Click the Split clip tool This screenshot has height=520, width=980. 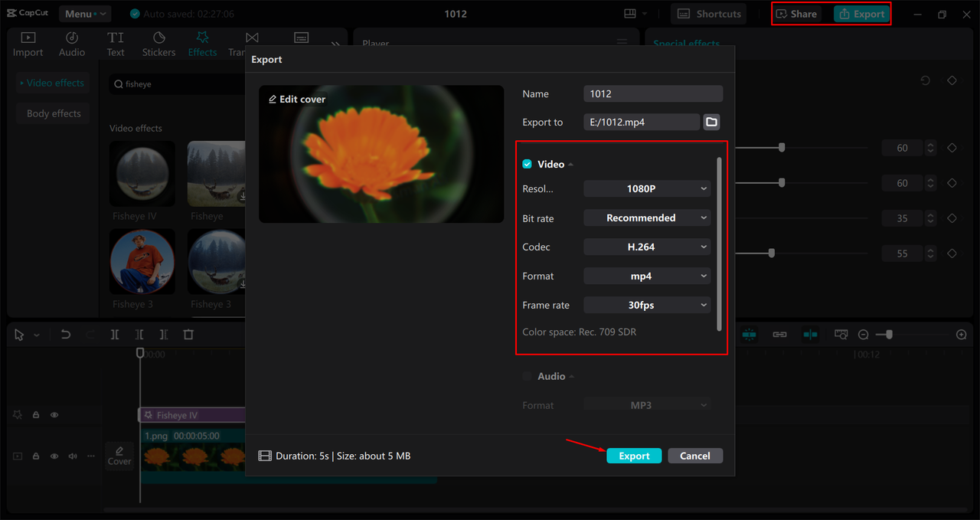tap(114, 335)
